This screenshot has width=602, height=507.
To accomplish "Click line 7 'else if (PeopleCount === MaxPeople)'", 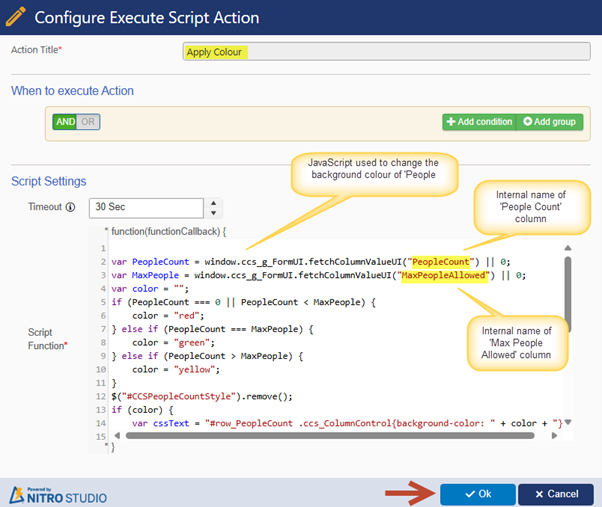I will click(212, 329).
